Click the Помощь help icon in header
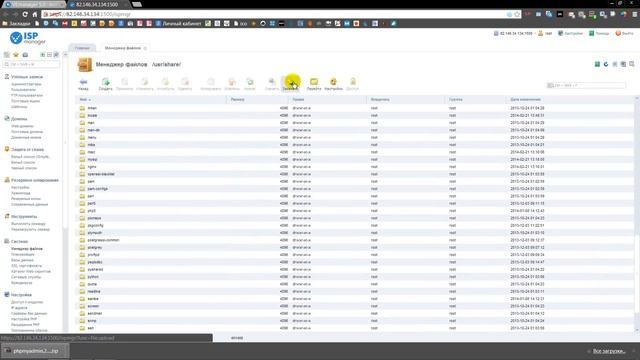Image resolution: width=640 pixels, height=360 pixels. click(x=591, y=33)
